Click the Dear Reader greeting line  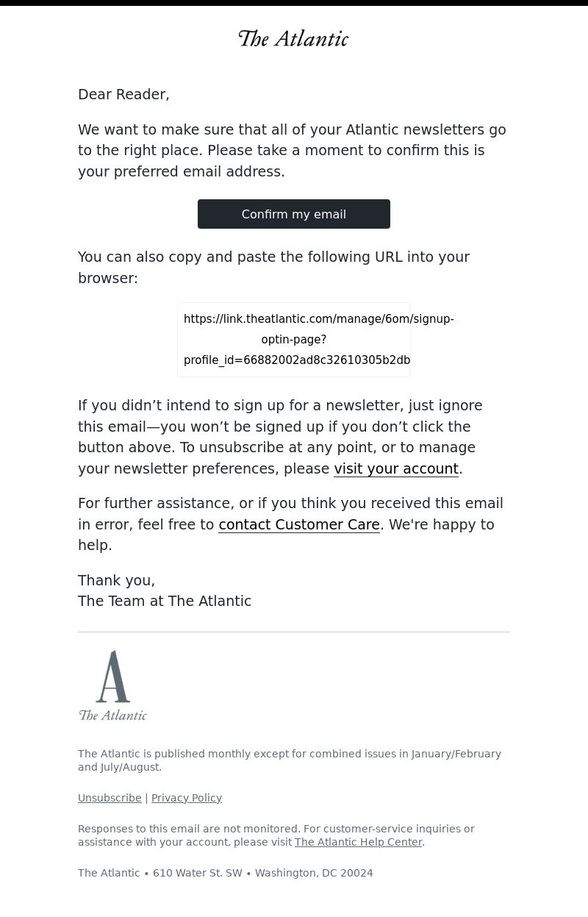click(x=123, y=94)
